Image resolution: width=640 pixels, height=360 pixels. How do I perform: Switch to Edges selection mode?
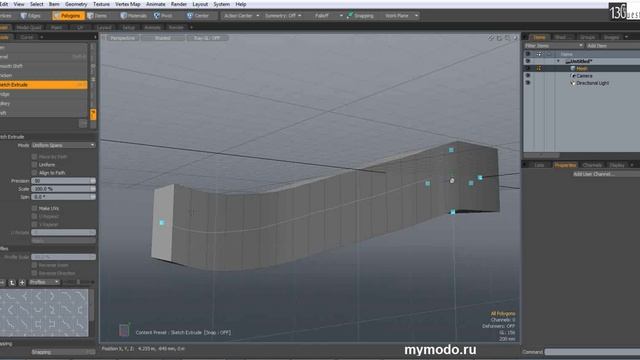point(31,16)
